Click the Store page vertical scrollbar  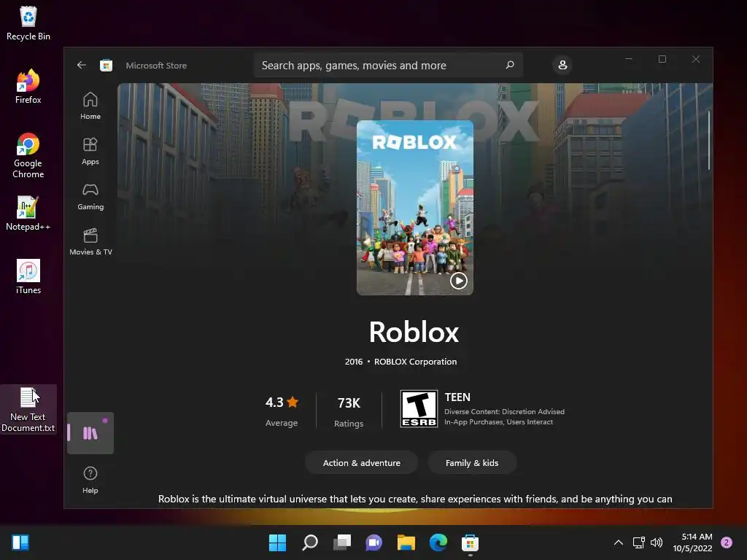(x=709, y=141)
